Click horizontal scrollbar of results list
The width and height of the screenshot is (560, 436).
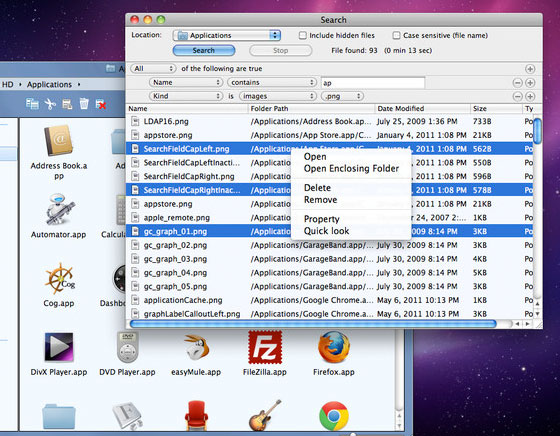313,324
